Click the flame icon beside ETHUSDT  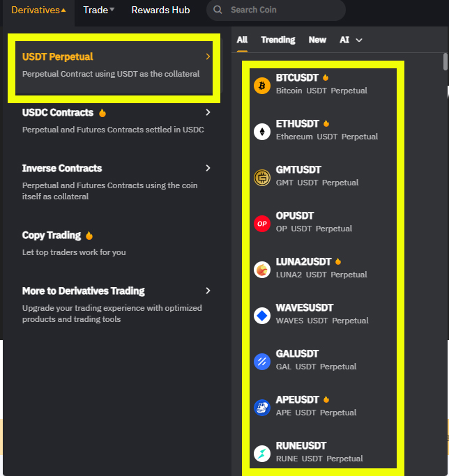[326, 123]
